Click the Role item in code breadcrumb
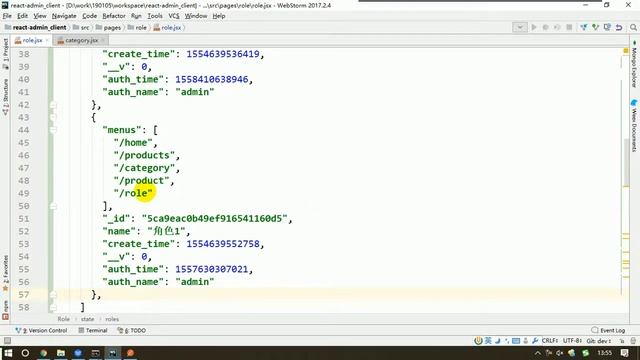 (x=63, y=319)
